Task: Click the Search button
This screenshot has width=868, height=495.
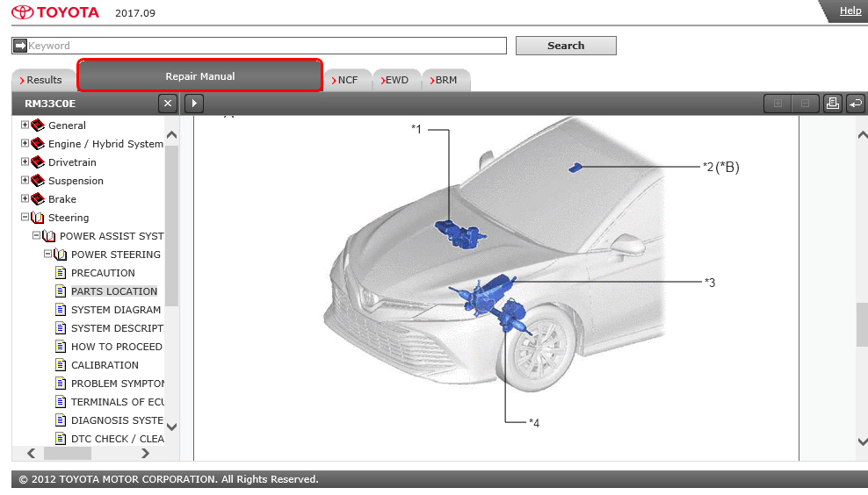Action: point(566,46)
